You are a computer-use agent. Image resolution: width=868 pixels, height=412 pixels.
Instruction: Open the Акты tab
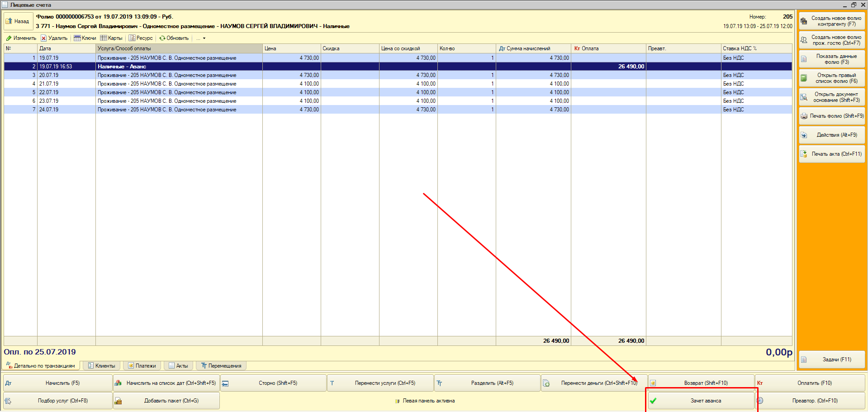(179, 366)
